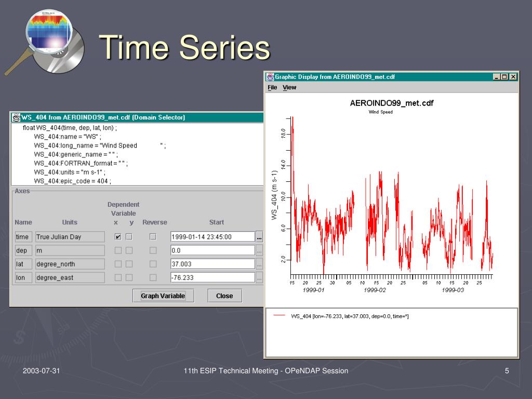Click the 1999-03 x-axis month label
Image resolution: width=532 pixels, height=399 pixels.
click(x=453, y=290)
